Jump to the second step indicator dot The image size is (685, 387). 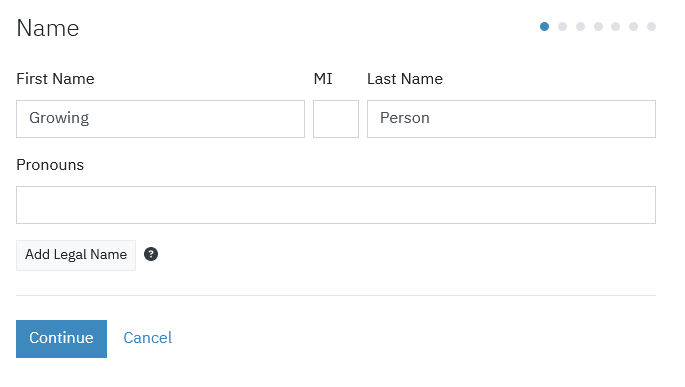(562, 27)
